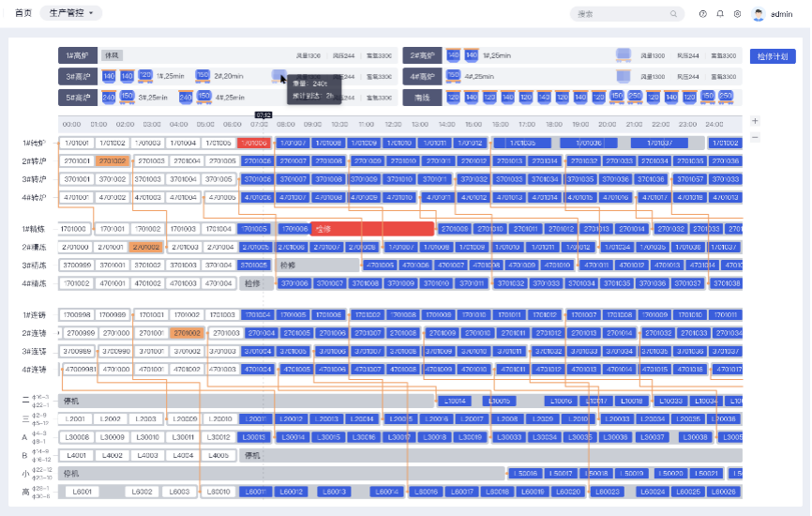Select block 1700998 in 1#连铸 row
The image size is (812, 516).
pyautogui.click(x=77, y=314)
